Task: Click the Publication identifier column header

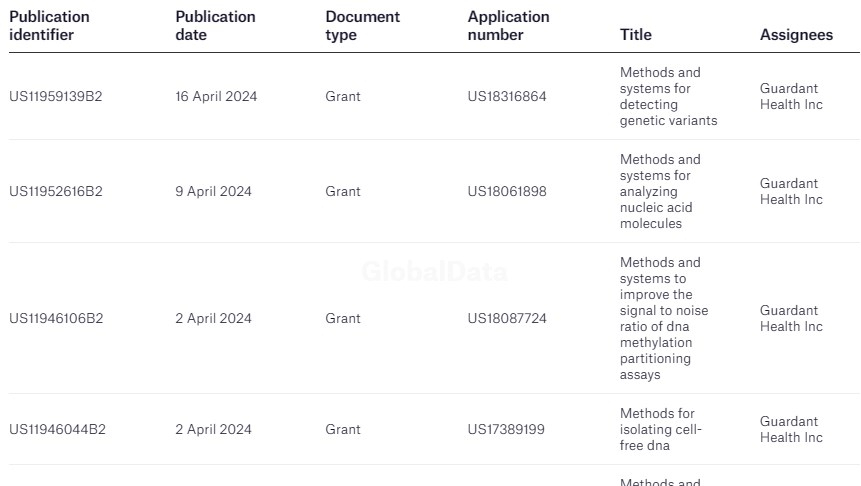Action: pos(49,26)
